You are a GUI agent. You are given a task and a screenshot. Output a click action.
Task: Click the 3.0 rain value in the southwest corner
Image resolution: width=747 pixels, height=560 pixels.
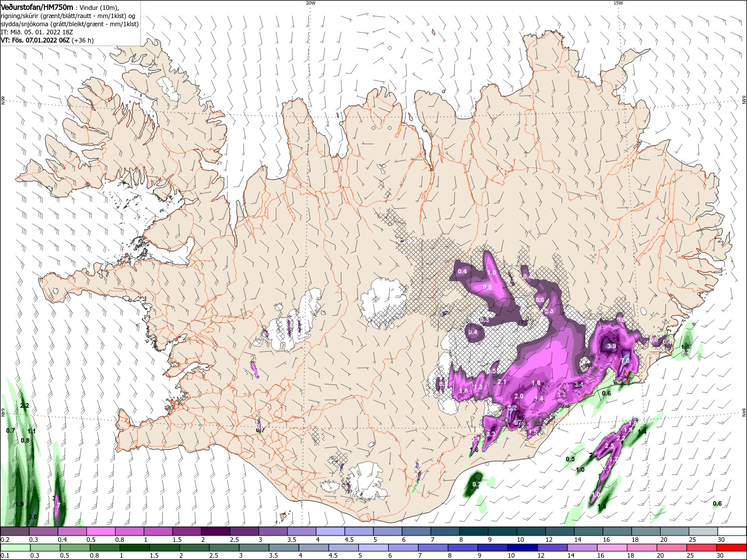coord(33,517)
